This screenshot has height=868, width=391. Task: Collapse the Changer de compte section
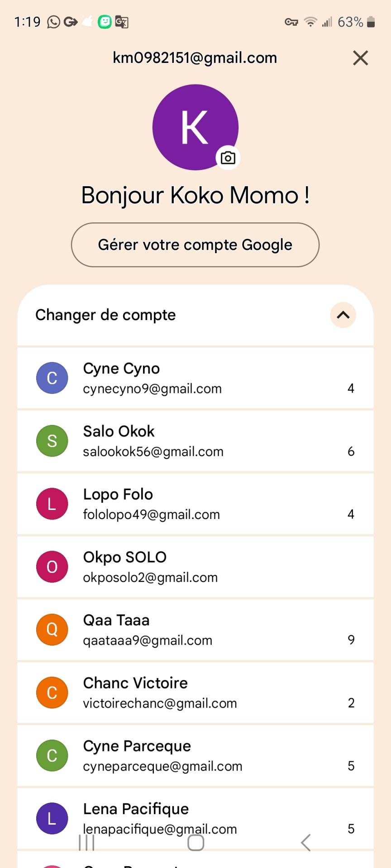point(343,315)
